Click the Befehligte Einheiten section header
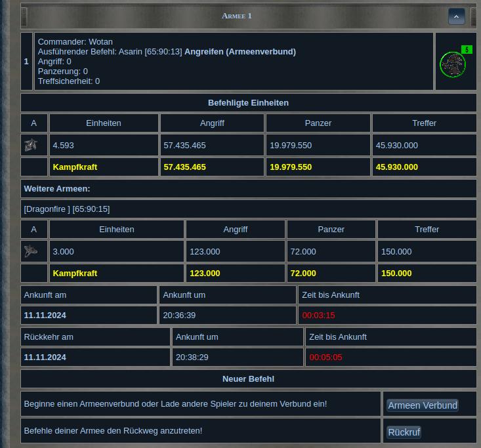The height and width of the screenshot is (448, 481). tap(248, 102)
